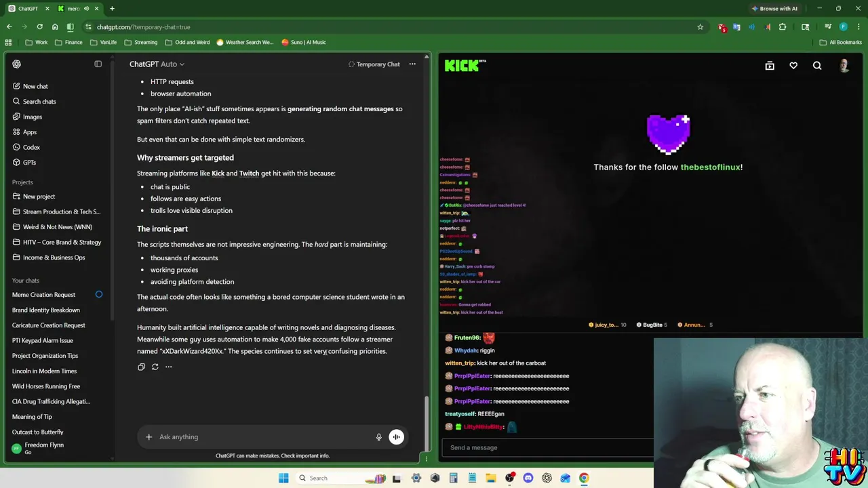Switch to the ChatGPT browser tab
868x488 pixels.
pos(28,9)
